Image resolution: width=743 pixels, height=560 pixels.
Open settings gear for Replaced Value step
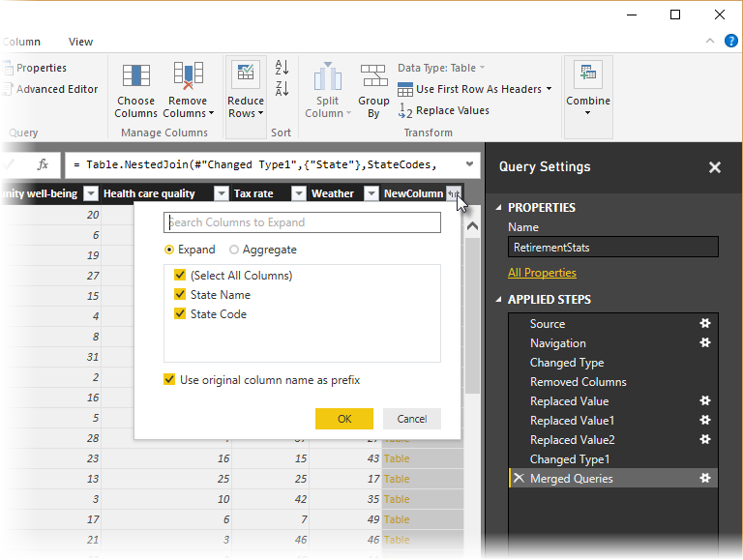(x=705, y=400)
